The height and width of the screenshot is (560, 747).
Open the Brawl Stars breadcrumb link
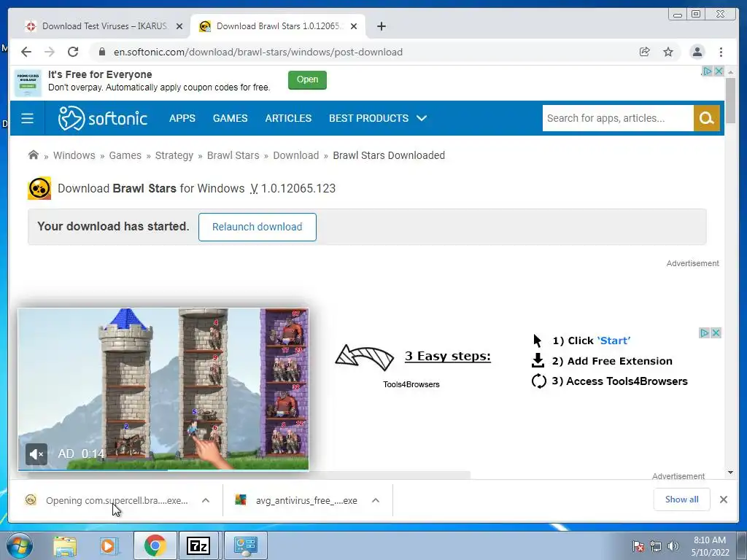click(x=233, y=155)
